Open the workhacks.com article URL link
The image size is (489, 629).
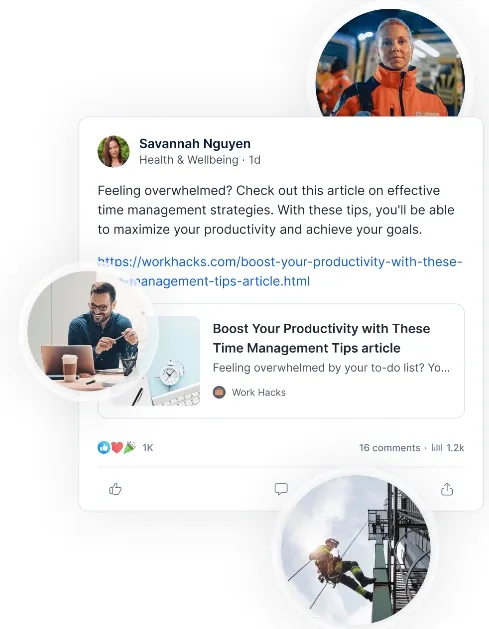click(x=280, y=271)
